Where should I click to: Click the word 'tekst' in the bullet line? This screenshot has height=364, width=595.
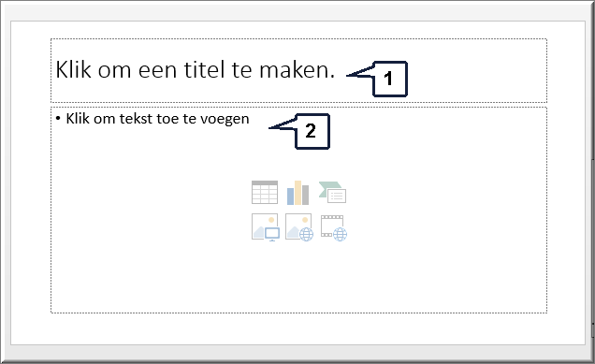[136, 119]
